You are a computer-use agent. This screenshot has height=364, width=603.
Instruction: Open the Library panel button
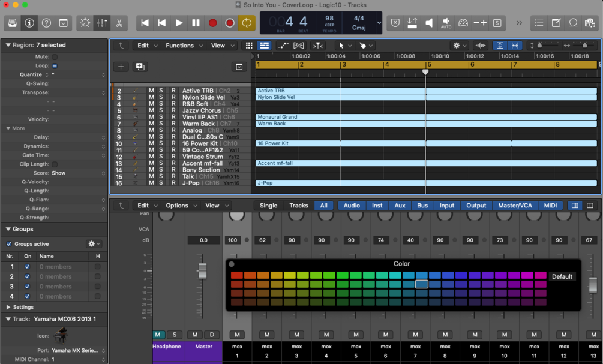[13, 23]
